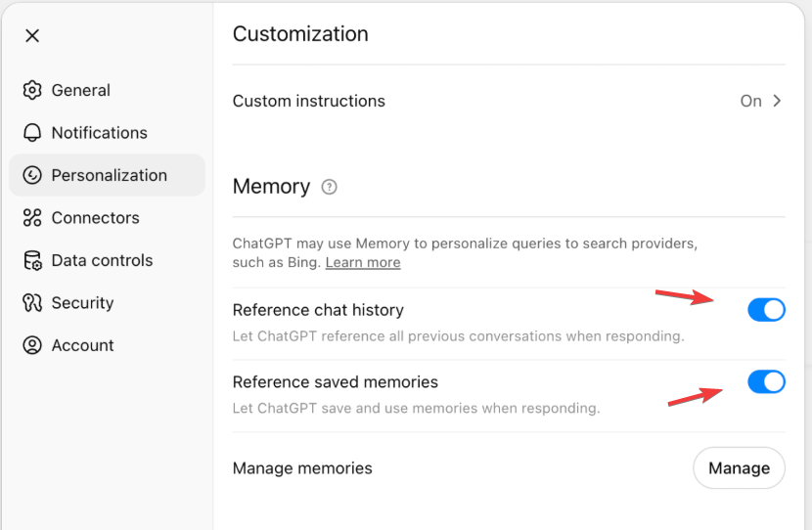This screenshot has height=530, width=812.
Task: Click the Personalization sidebar icon
Action: 32,175
